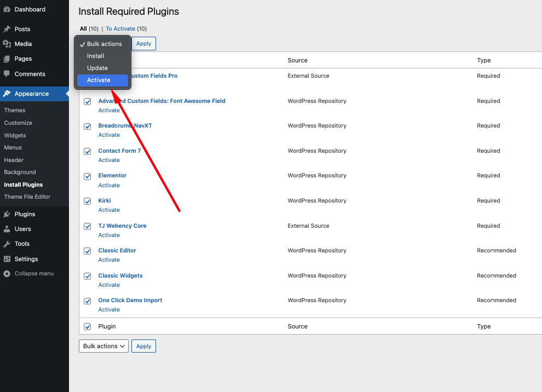
Task: Click the Tools wrench icon
Action: [x=7, y=244]
